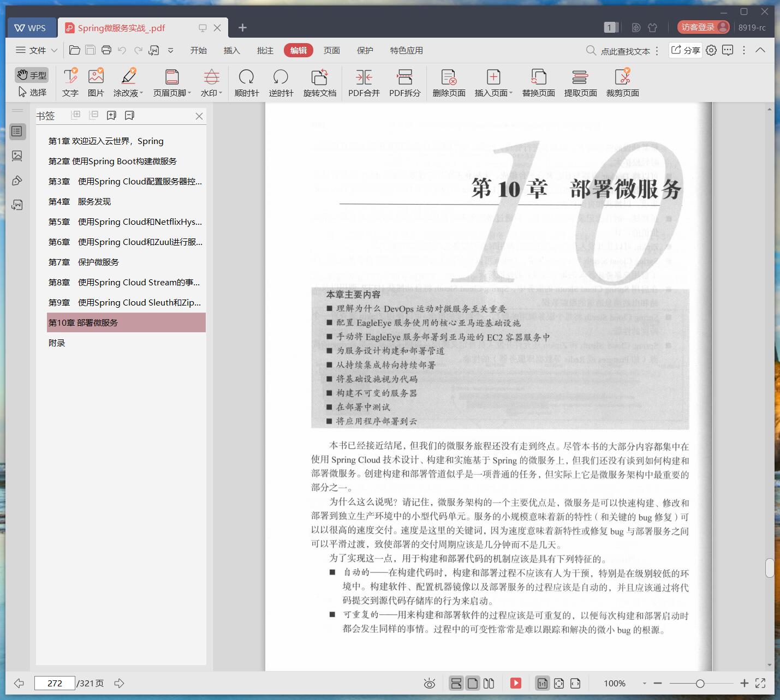Close the 书签 bookmarks panel
The width and height of the screenshot is (780, 700).
click(199, 116)
